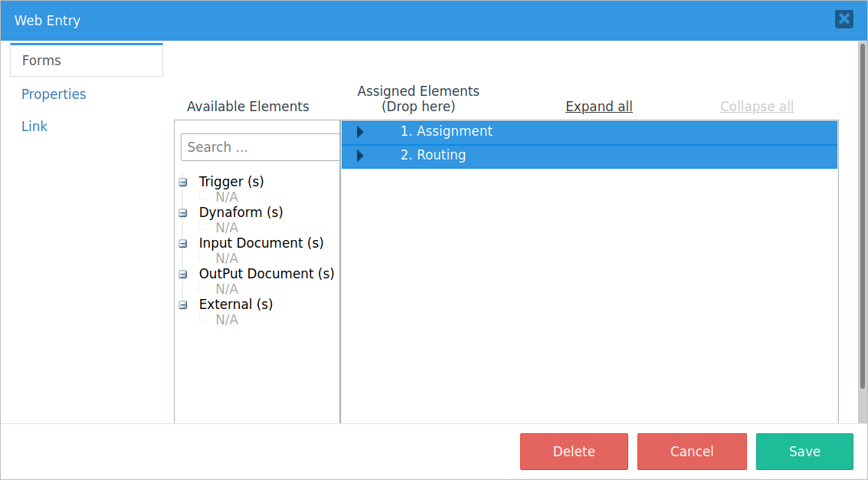Viewport: 868px width, 480px height.
Task: Save the web entry configuration
Action: click(x=804, y=452)
